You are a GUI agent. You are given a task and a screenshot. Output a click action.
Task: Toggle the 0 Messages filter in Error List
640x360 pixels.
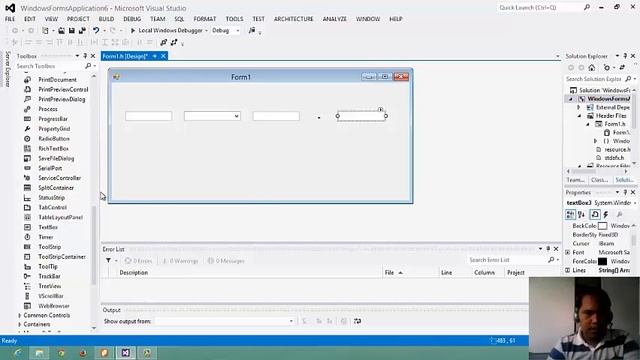pos(226,261)
